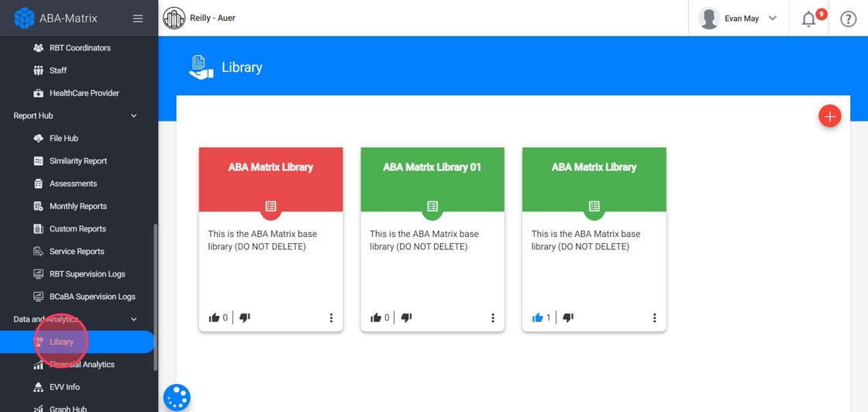This screenshot has height=412, width=868.
Task: Click the Assessments clipboard icon
Action: click(38, 184)
